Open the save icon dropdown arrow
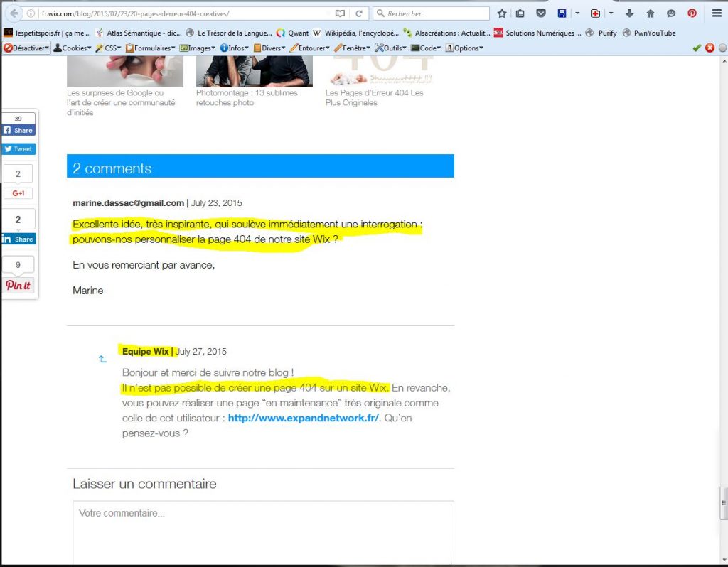Viewport: 728px width, 567px height. (577, 13)
